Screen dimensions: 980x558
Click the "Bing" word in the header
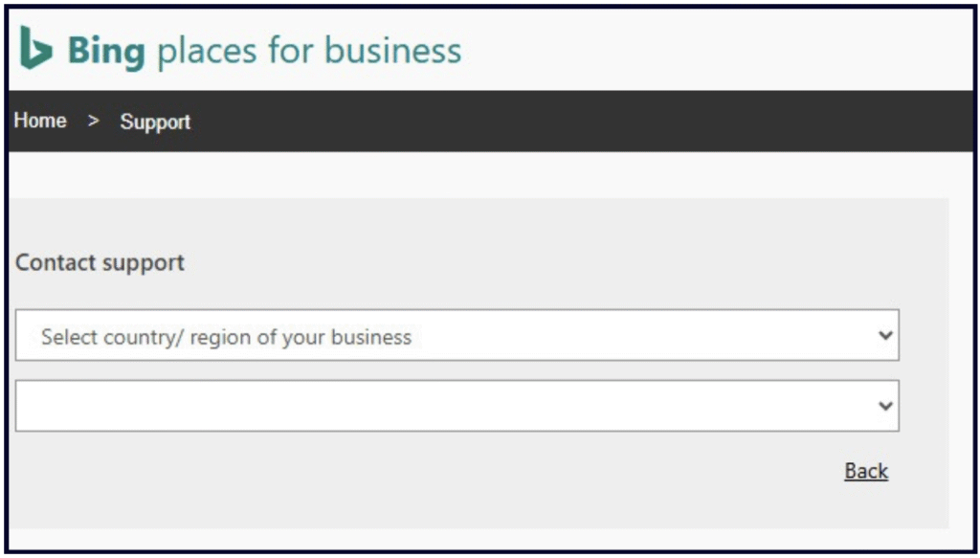(x=106, y=50)
